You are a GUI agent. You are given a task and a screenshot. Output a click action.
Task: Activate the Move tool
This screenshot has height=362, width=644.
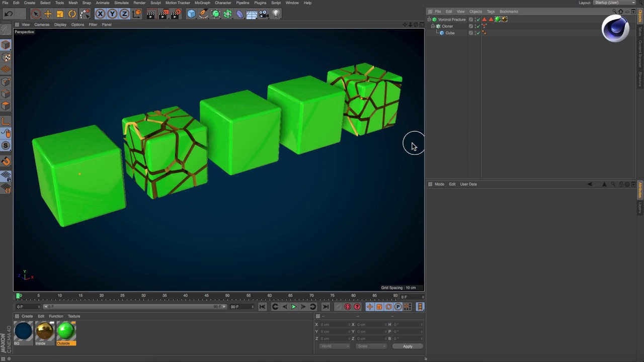(x=48, y=14)
